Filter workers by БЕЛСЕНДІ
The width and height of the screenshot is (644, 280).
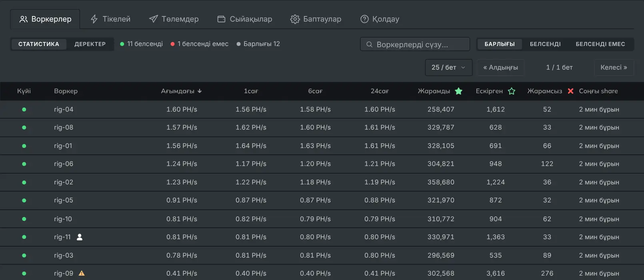[x=545, y=44]
